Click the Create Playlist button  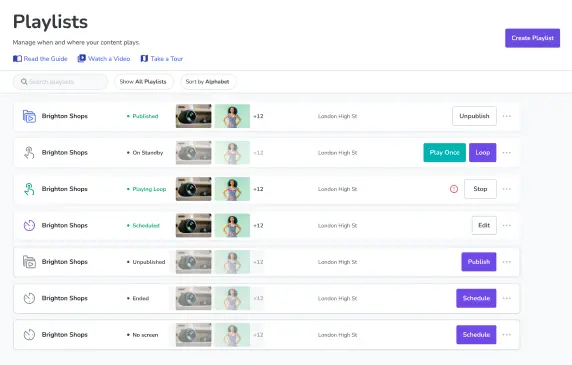click(532, 38)
